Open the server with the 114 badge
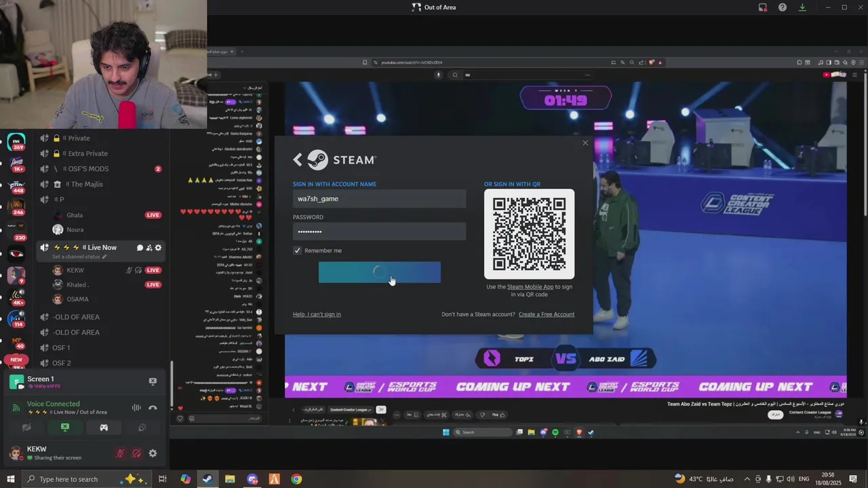Image resolution: width=868 pixels, height=488 pixels. click(x=17, y=319)
